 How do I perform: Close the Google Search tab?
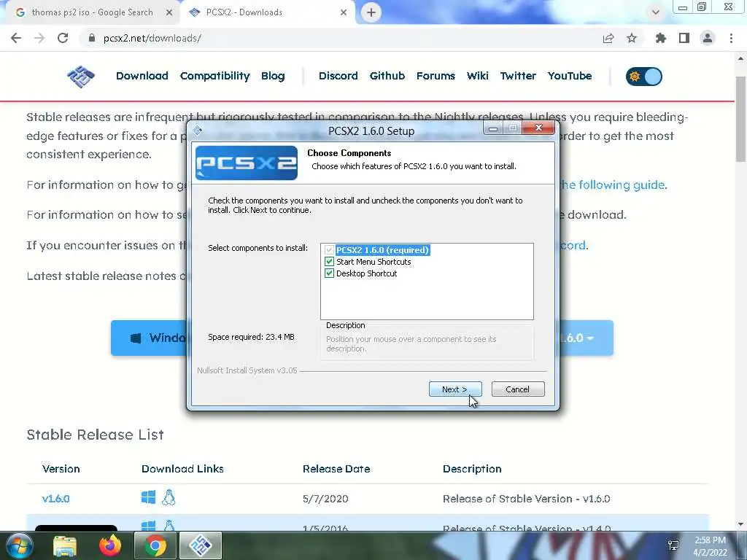tap(169, 12)
